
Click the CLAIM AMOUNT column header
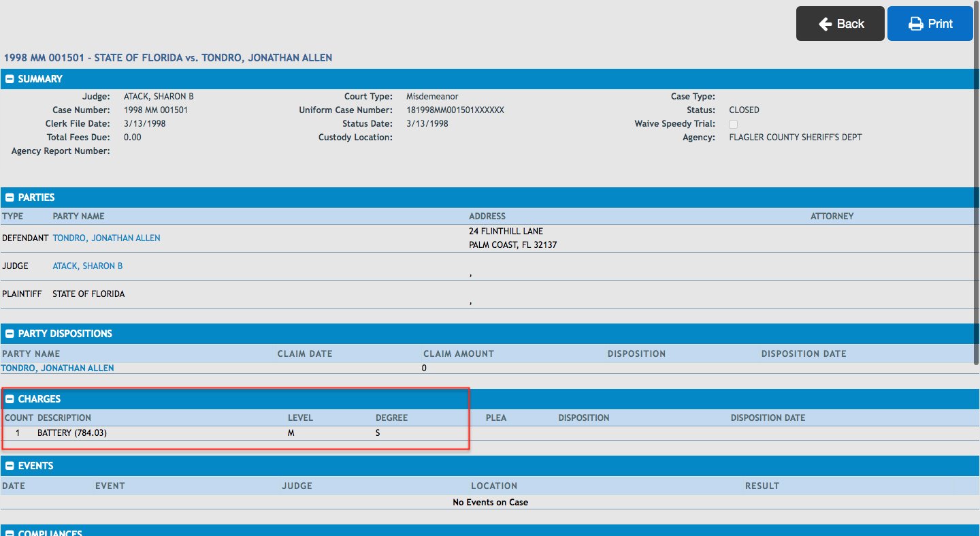(459, 354)
